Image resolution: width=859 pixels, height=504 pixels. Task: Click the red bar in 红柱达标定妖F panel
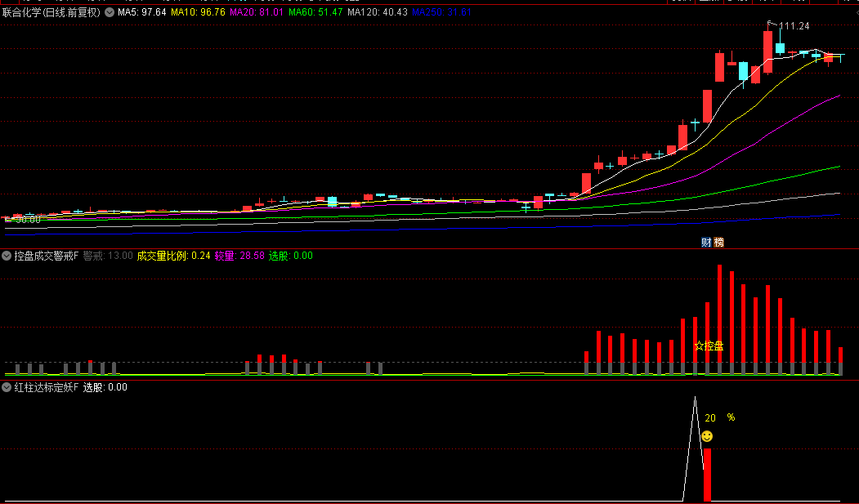707,475
